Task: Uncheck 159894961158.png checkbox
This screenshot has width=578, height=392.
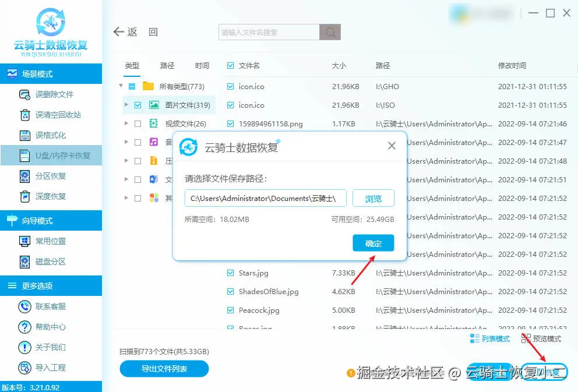Action: tap(230, 124)
